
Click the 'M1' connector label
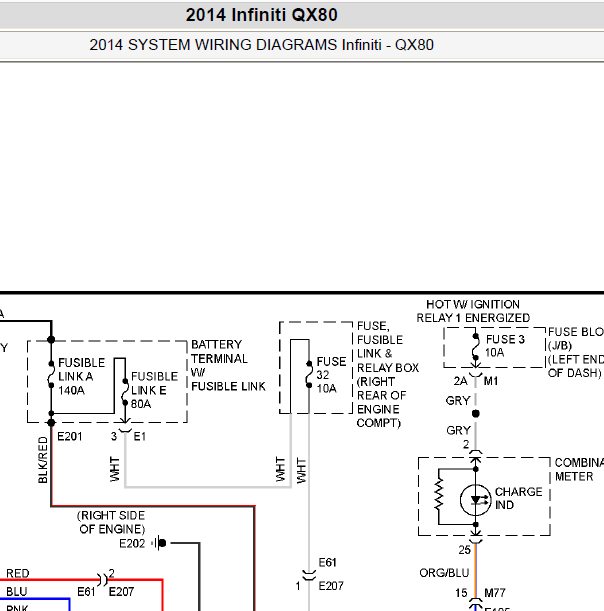(491, 381)
